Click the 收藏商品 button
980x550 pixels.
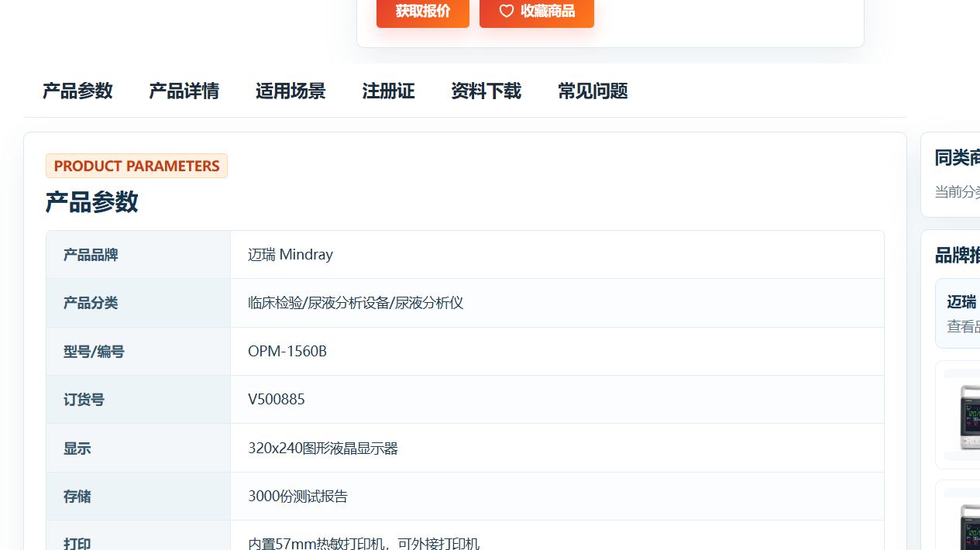coord(537,12)
